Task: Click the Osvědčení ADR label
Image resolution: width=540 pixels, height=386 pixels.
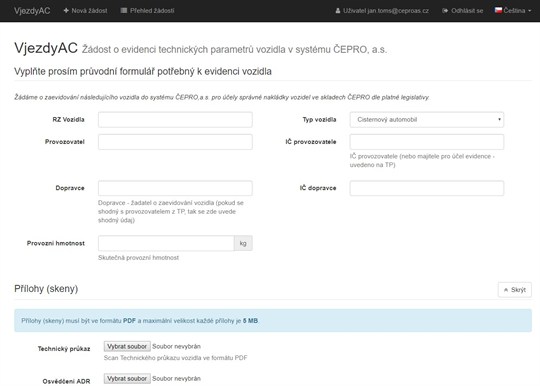Action: point(66,381)
